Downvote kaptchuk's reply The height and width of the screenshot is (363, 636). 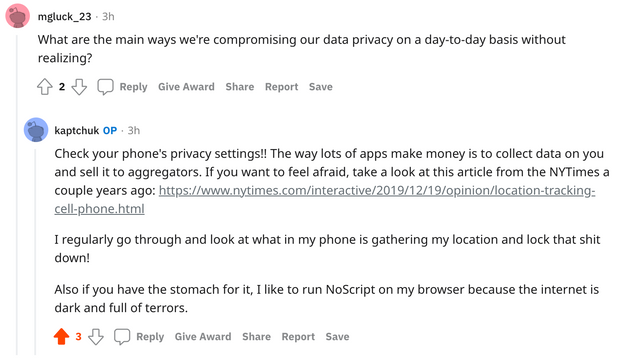(96, 337)
